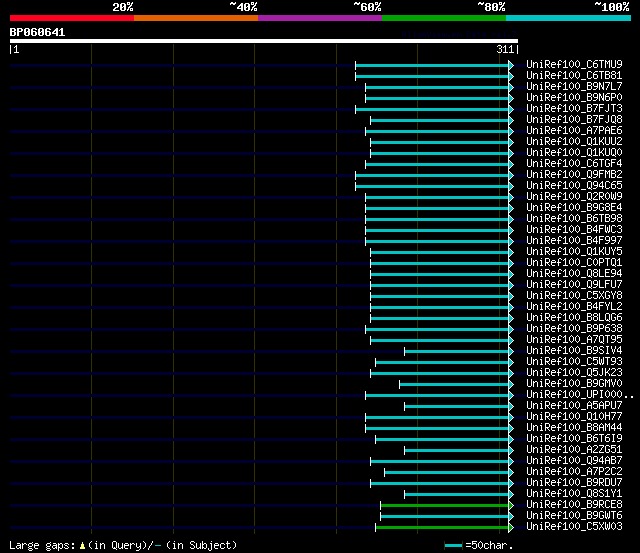
Task: Click the cyan alignment bar for UniRef100_B9GMV0
Action: [454, 384]
